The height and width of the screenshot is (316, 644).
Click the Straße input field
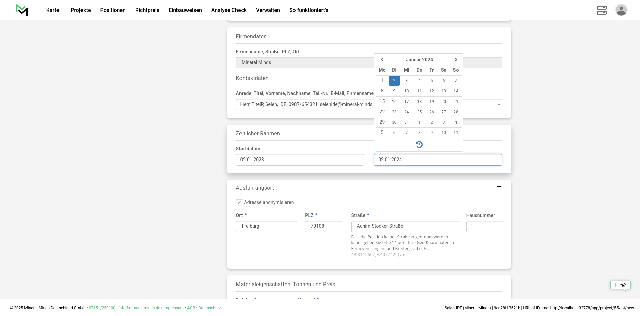405,226
